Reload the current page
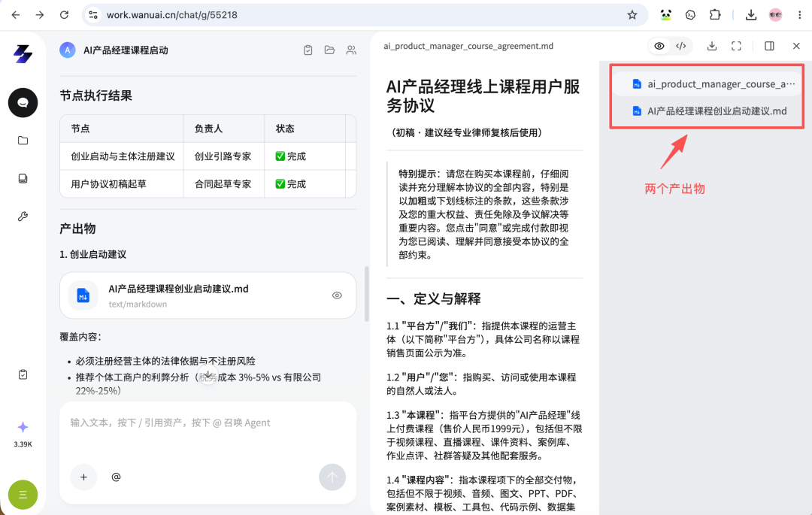Image resolution: width=812 pixels, height=515 pixels. pos(64,15)
